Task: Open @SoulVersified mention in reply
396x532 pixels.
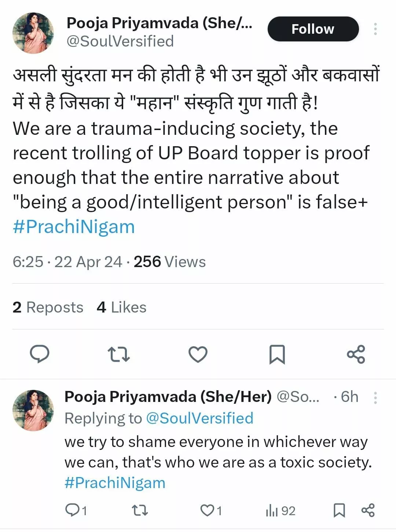Action: click(x=199, y=418)
